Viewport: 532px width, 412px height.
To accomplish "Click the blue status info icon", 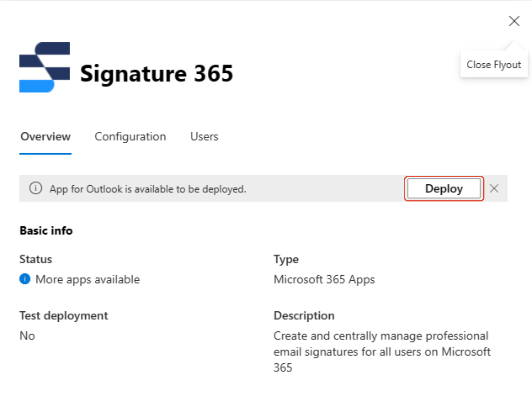I will tap(25, 279).
